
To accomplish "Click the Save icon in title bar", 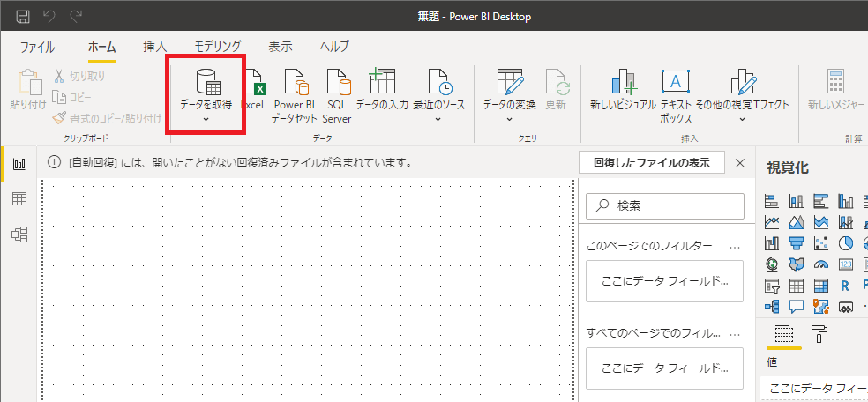I will coord(23,17).
